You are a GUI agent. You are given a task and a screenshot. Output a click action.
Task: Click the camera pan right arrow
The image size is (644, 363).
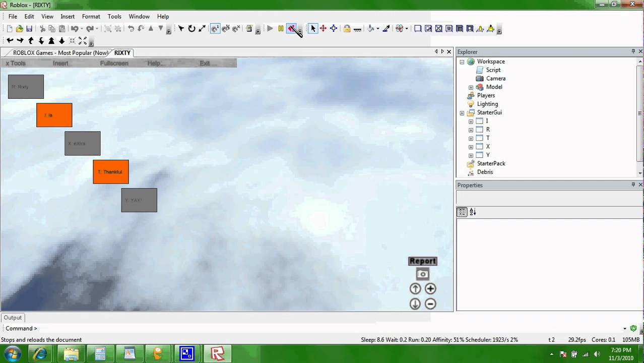point(20,41)
